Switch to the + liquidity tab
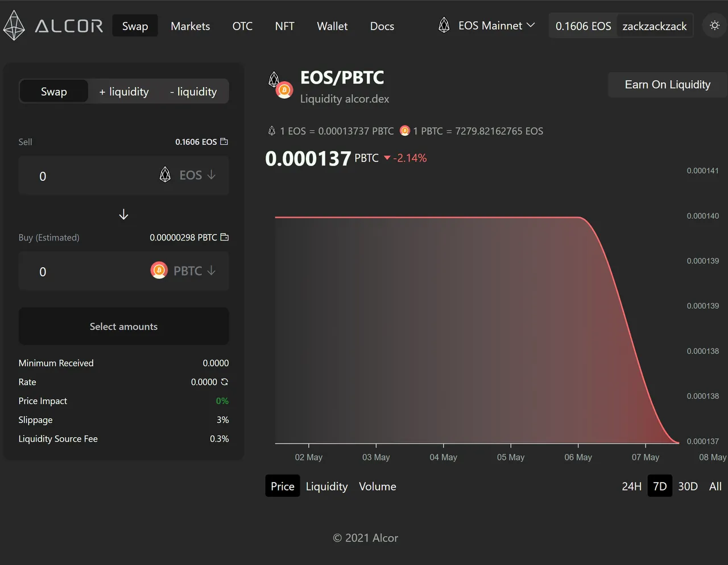Viewport: 728px width, 565px height. click(124, 92)
